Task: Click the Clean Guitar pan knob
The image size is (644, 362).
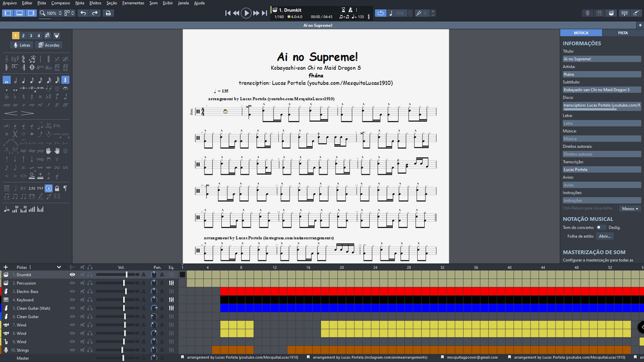Action: click(154, 317)
